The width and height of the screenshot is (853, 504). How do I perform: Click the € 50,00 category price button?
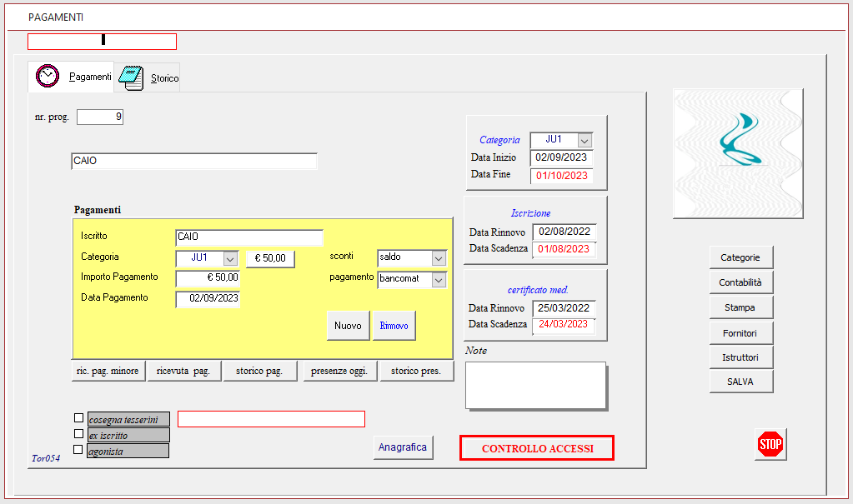(x=270, y=258)
